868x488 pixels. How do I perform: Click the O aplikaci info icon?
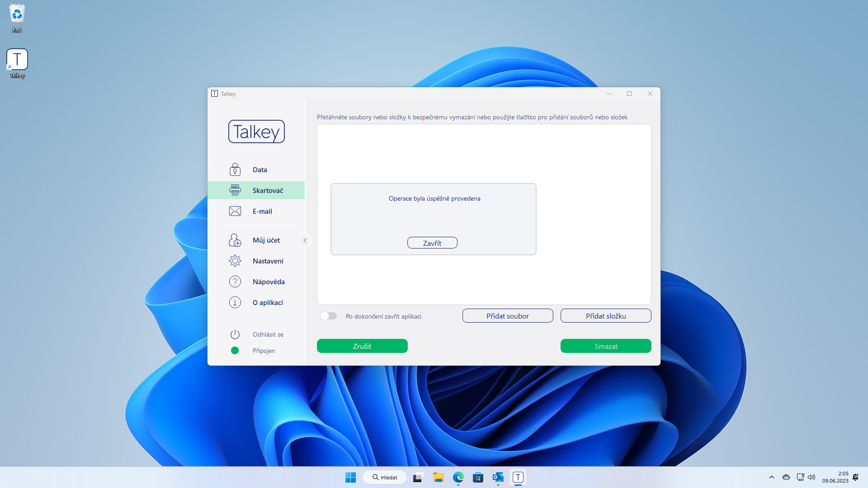(235, 302)
